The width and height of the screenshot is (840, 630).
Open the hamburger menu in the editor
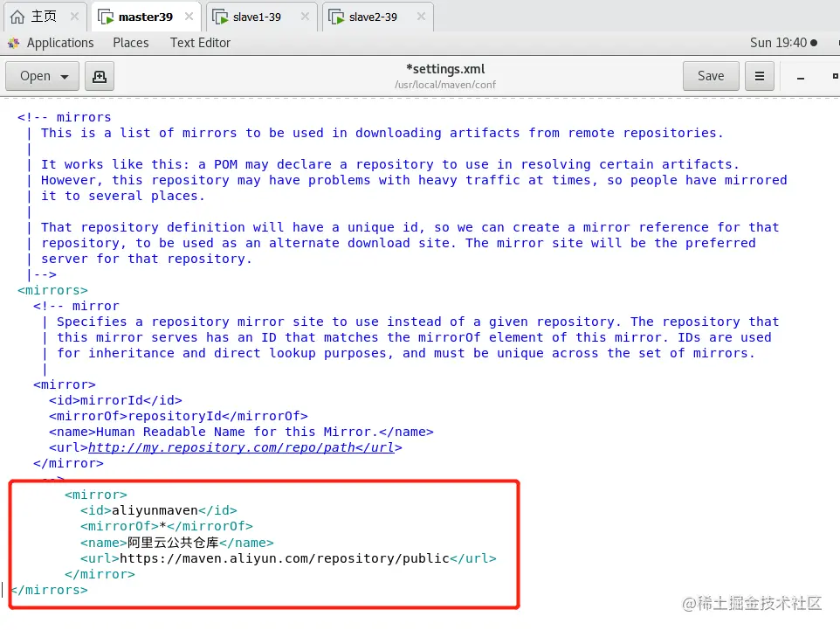[759, 76]
